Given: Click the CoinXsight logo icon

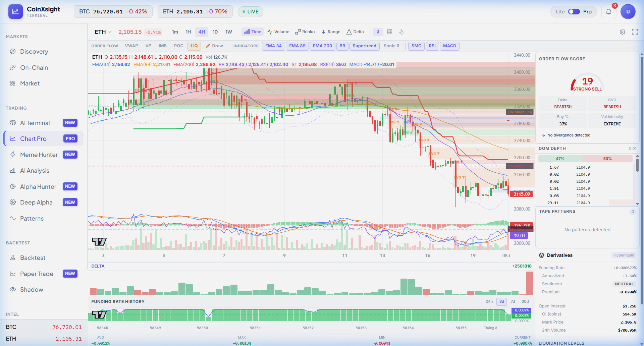Looking at the screenshot, I should [x=15, y=11].
